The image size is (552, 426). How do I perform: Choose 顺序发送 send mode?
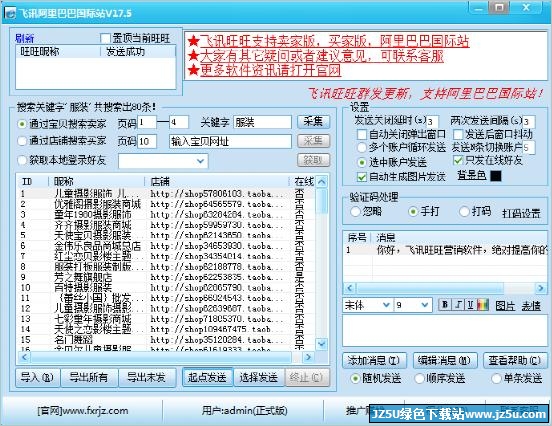419,378
